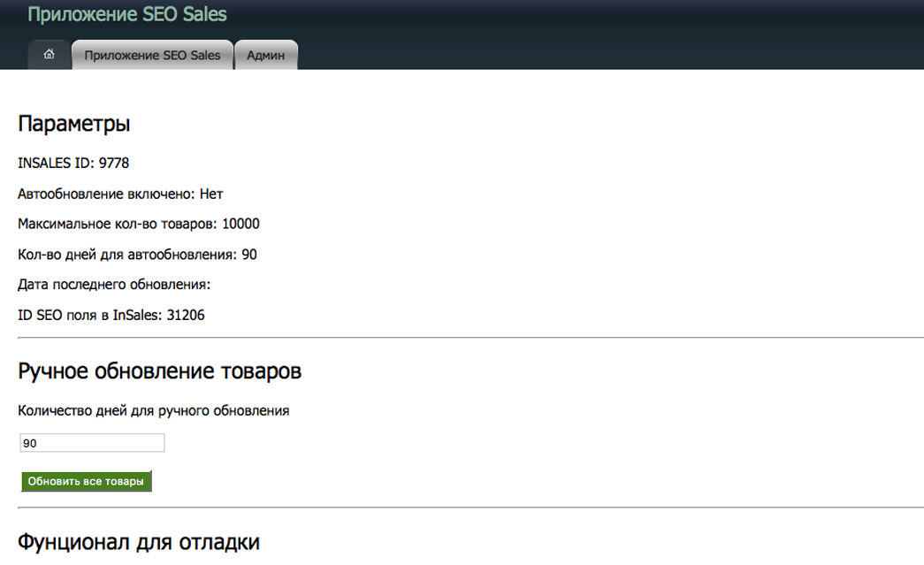Select the INSALES ID: 9778 text

tap(73, 164)
